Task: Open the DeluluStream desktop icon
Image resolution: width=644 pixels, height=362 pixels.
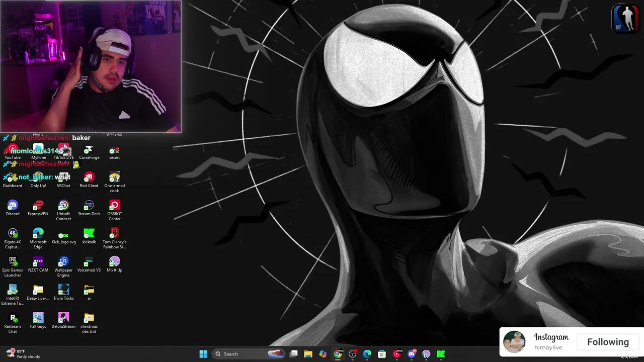Action: point(63,320)
